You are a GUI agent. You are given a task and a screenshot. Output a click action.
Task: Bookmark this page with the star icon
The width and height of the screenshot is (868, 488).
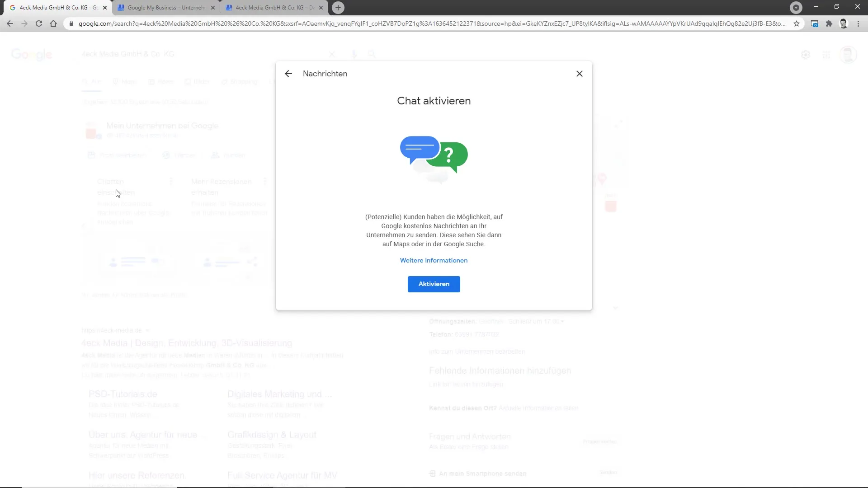point(797,23)
